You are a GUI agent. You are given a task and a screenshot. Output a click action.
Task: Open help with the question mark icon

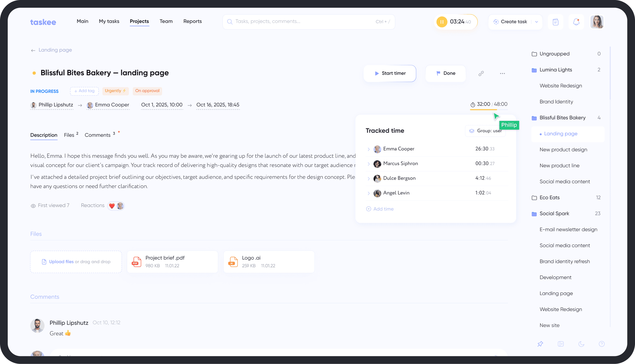click(x=602, y=344)
